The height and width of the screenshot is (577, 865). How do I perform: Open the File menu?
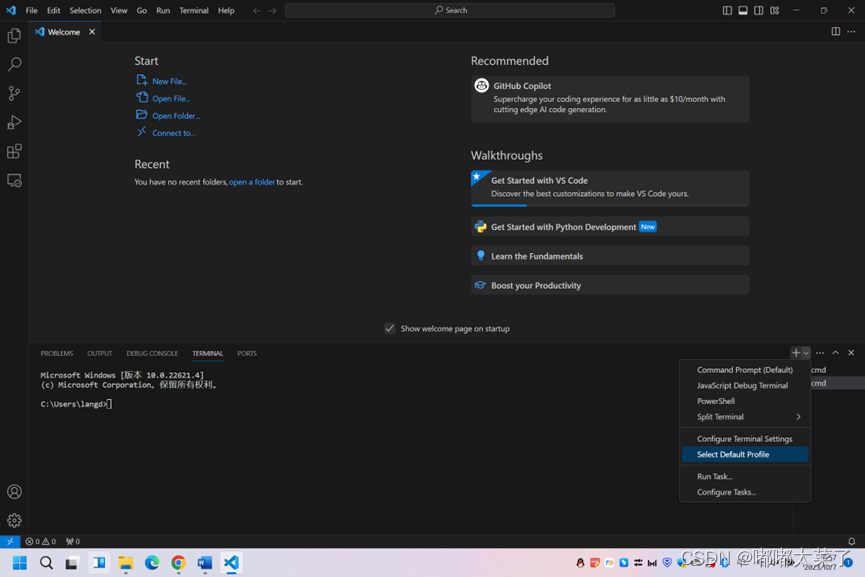click(31, 10)
